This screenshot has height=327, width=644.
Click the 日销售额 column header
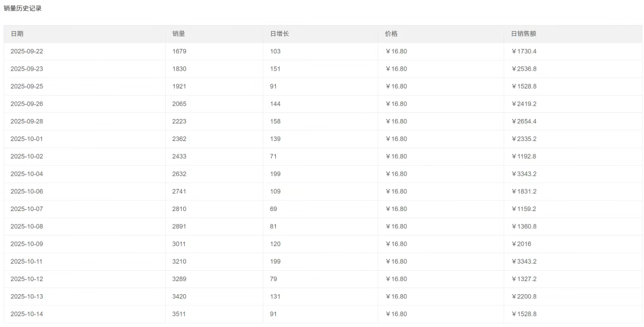(523, 34)
